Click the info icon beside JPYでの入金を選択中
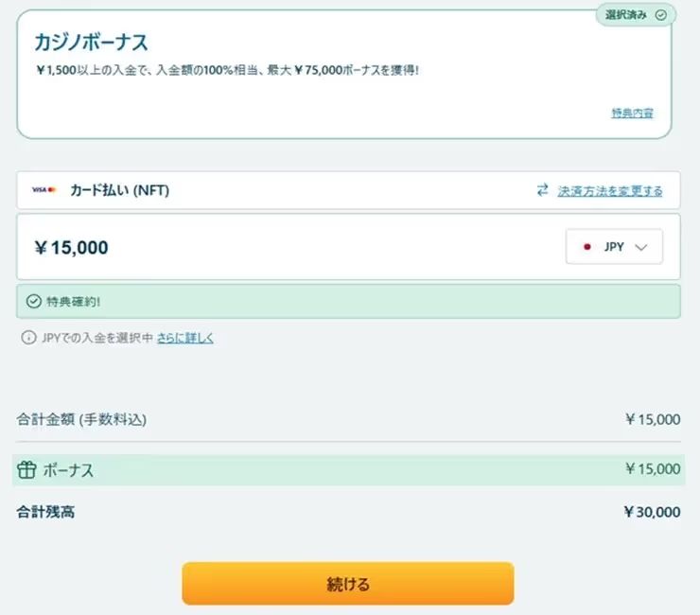This screenshot has width=700, height=615. [x=28, y=338]
